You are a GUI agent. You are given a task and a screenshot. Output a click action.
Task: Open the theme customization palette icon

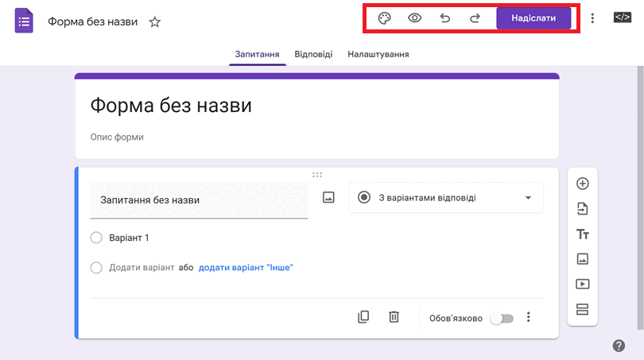click(385, 18)
